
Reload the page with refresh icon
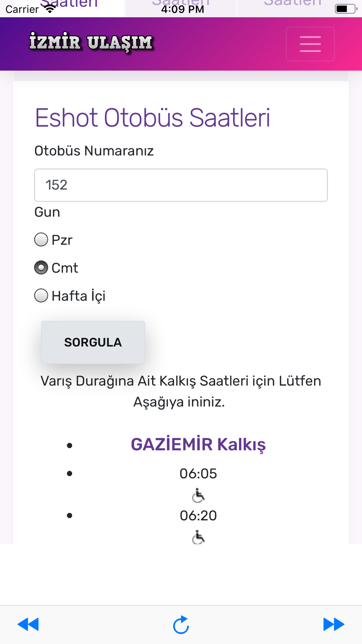click(181, 624)
